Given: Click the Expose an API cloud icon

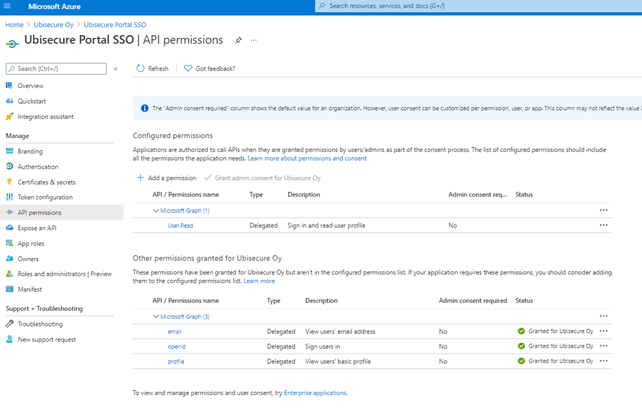Looking at the screenshot, I should [x=9, y=228].
